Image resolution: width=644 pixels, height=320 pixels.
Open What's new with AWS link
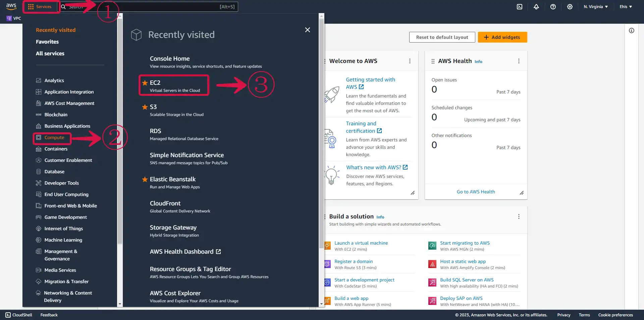tap(377, 167)
